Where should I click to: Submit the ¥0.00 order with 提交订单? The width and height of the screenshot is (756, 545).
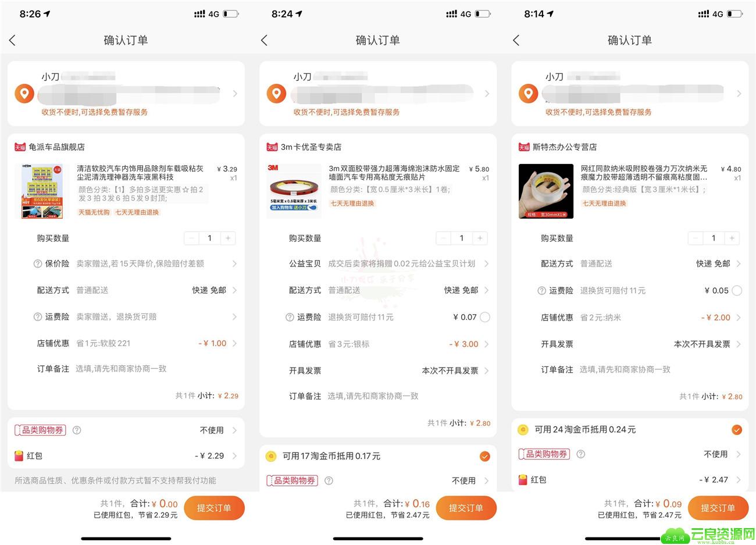tap(214, 508)
